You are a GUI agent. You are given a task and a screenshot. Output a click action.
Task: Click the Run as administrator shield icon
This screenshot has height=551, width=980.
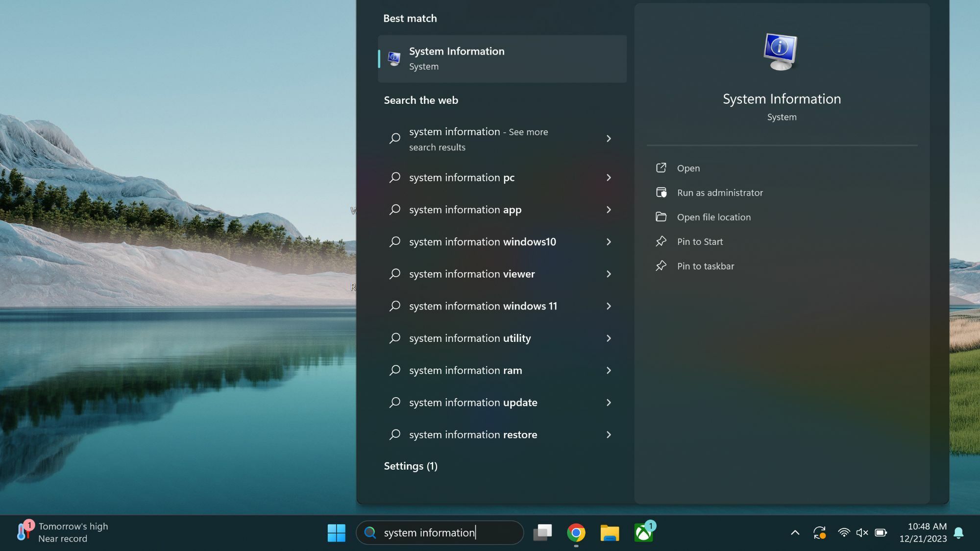click(x=661, y=192)
